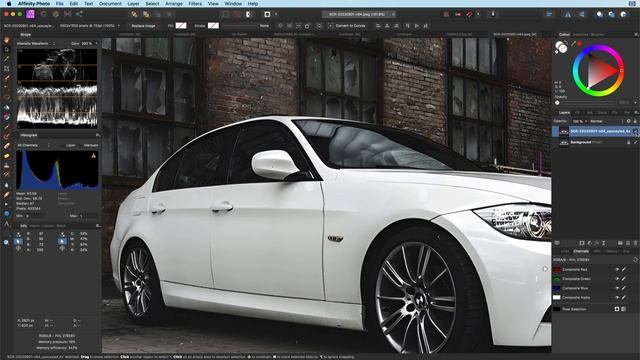The image size is (640, 360).
Task: Toggle the Background layer lock icon
Action: [629, 142]
